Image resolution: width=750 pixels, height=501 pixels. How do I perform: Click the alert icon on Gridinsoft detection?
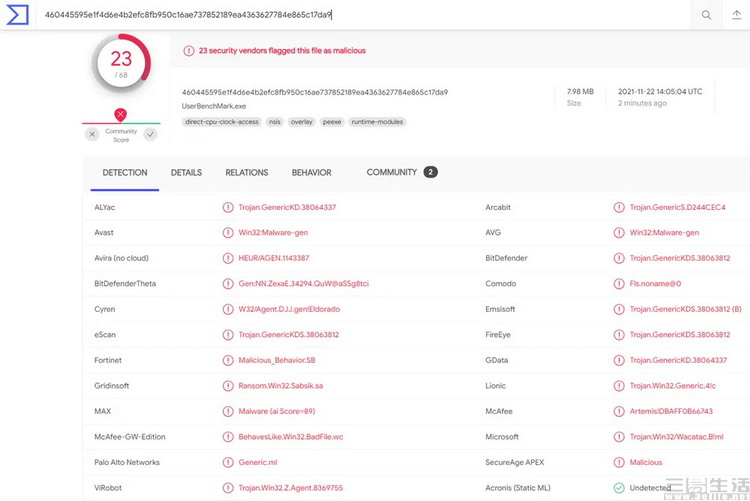(x=228, y=386)
